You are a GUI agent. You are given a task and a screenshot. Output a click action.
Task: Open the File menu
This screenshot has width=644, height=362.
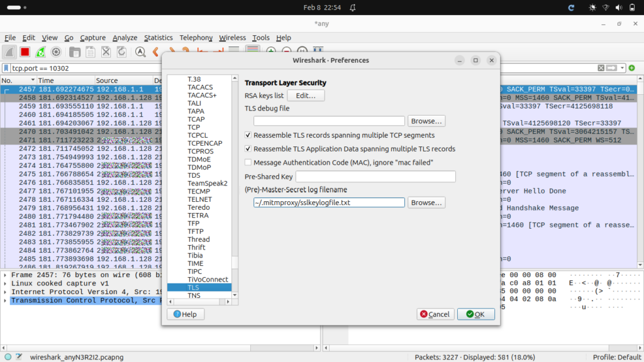coord(10,38)
